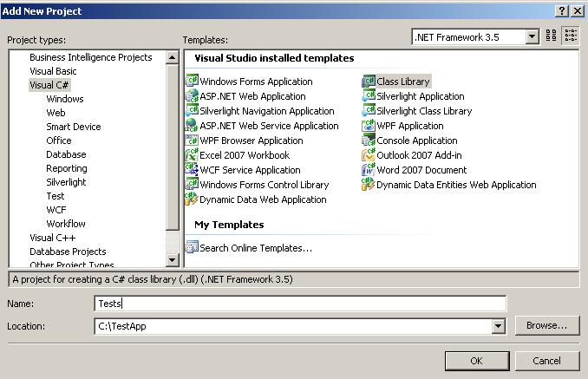Select the Windows Forms Control Library icon
This screenshot has width=588, height=379.
(x=192, y=184)
